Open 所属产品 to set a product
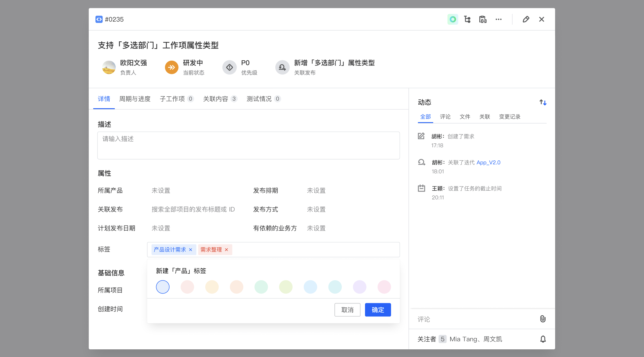Image resolution: width=644 pixels, height=357 pixels. tap(161, 190)
